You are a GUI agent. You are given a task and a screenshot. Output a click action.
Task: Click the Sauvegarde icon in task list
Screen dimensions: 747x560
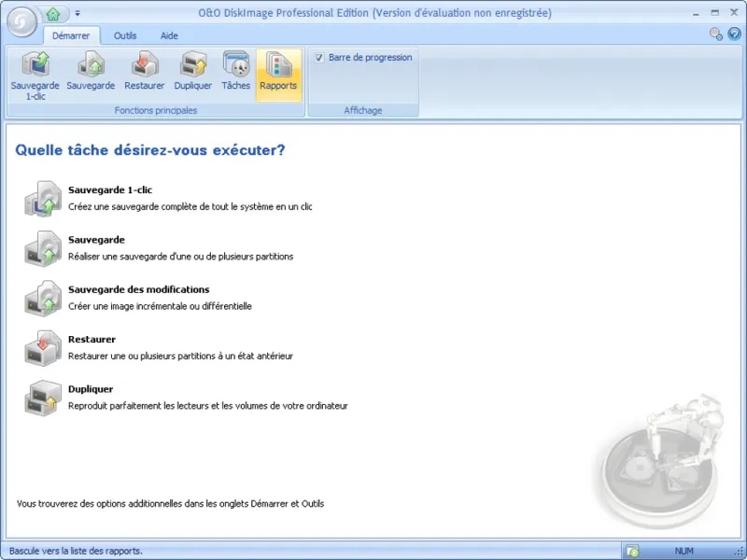click(x=43, y=248)
